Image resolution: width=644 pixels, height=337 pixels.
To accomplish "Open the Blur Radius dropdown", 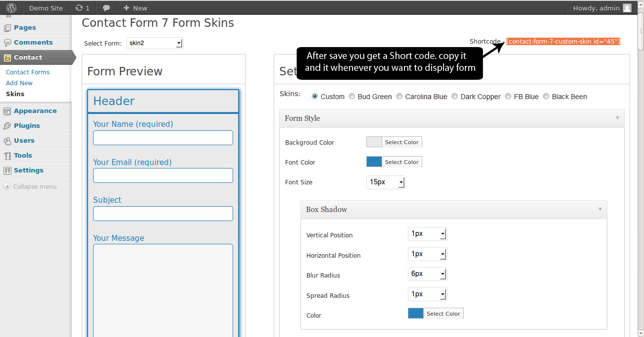I will click(427, 274).
